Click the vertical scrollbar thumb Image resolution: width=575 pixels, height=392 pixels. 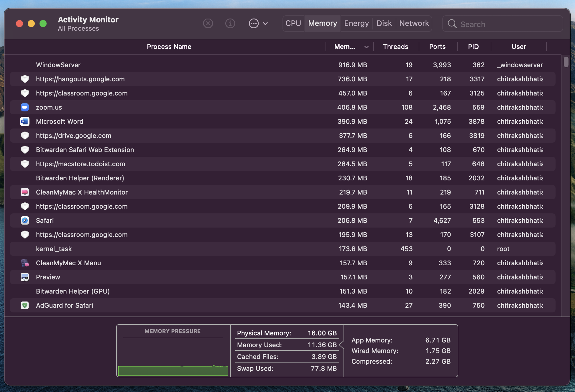[566, 62]
